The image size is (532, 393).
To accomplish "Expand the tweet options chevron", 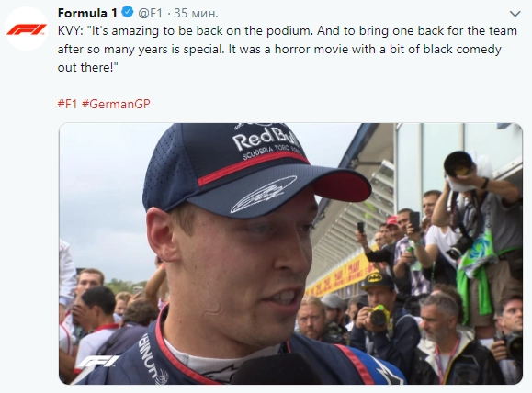I will point(515,14).
